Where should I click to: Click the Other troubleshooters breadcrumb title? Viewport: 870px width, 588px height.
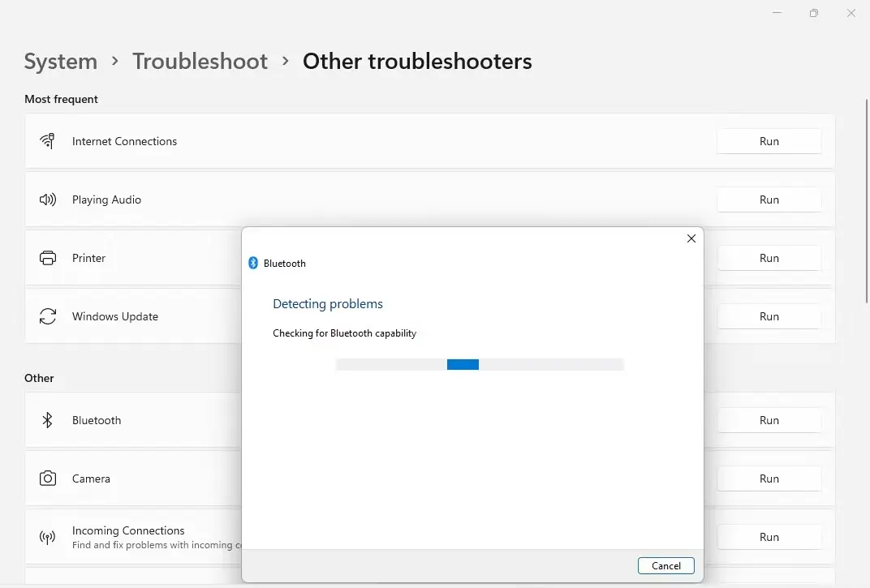tap(417, 61)
